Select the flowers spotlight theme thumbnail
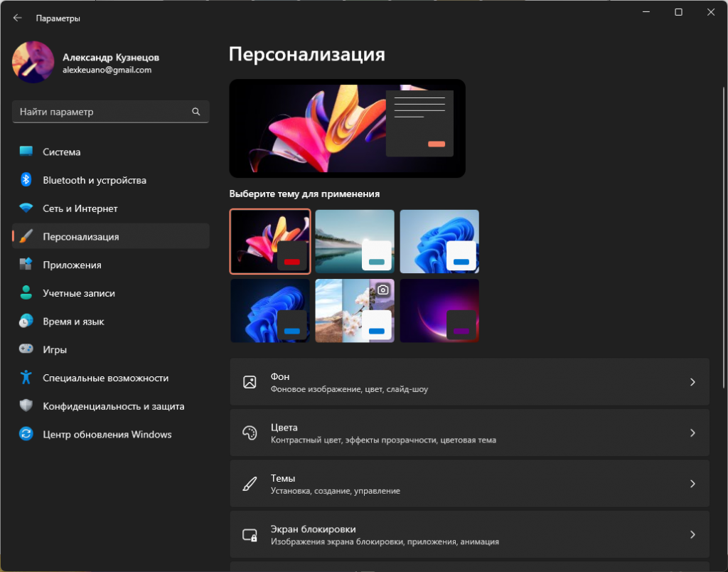This screenshot has height=572, width=728. click(354, 310)
